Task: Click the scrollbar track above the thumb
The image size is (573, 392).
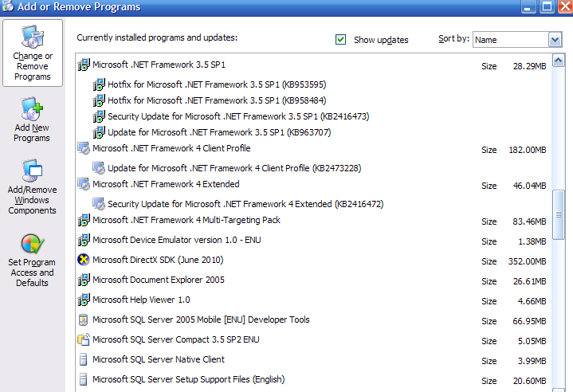Action: (x=559, y=127)
